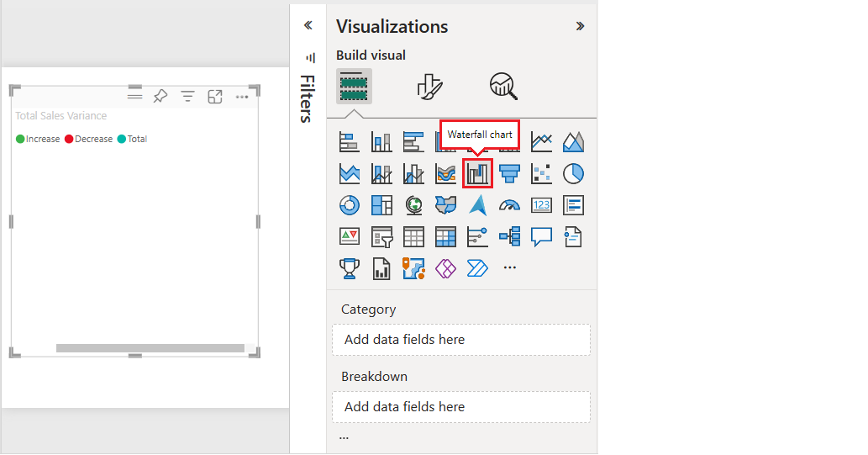Insert a Pie chart visual

(x=573, y=173)
